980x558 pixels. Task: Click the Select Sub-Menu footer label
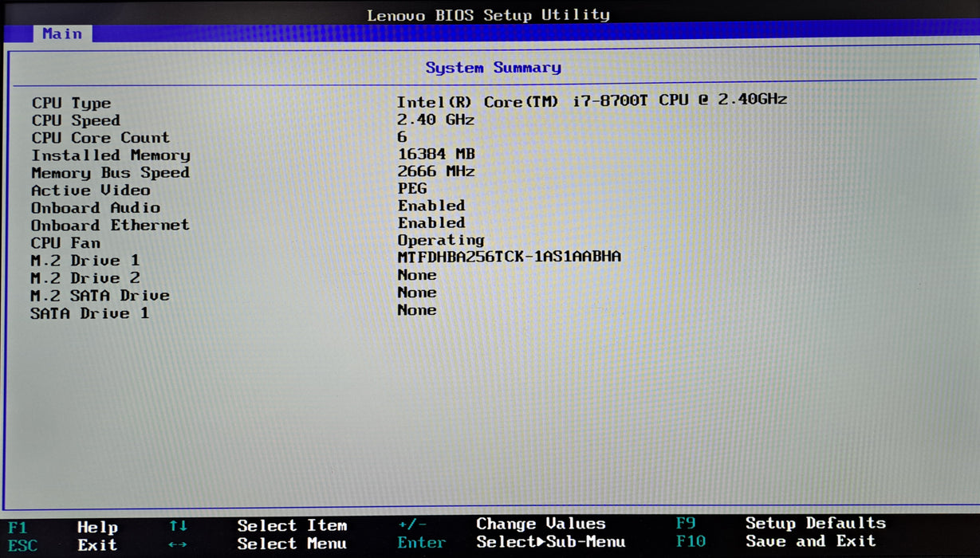(550, 542)
